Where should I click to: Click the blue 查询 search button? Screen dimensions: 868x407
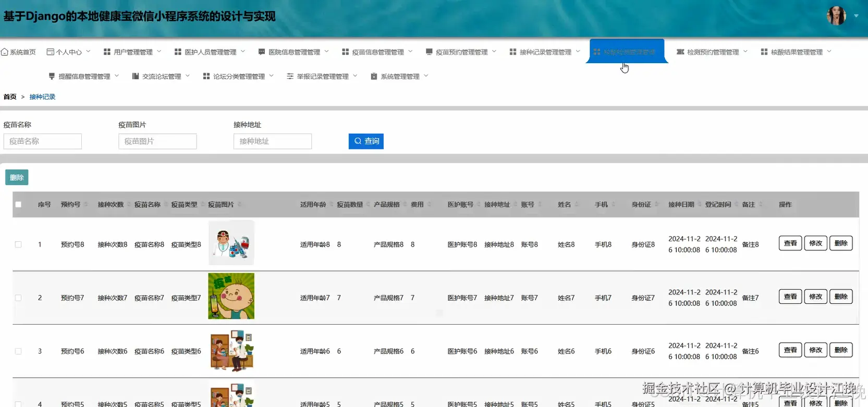(366, 141)
